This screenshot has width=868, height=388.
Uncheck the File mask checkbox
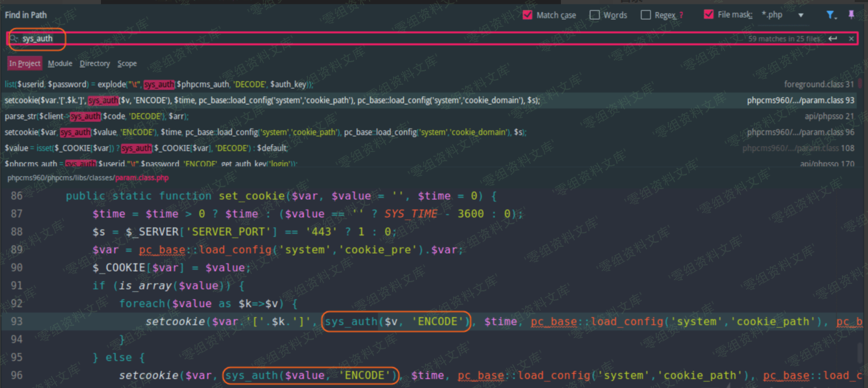[x=709, y=14]
